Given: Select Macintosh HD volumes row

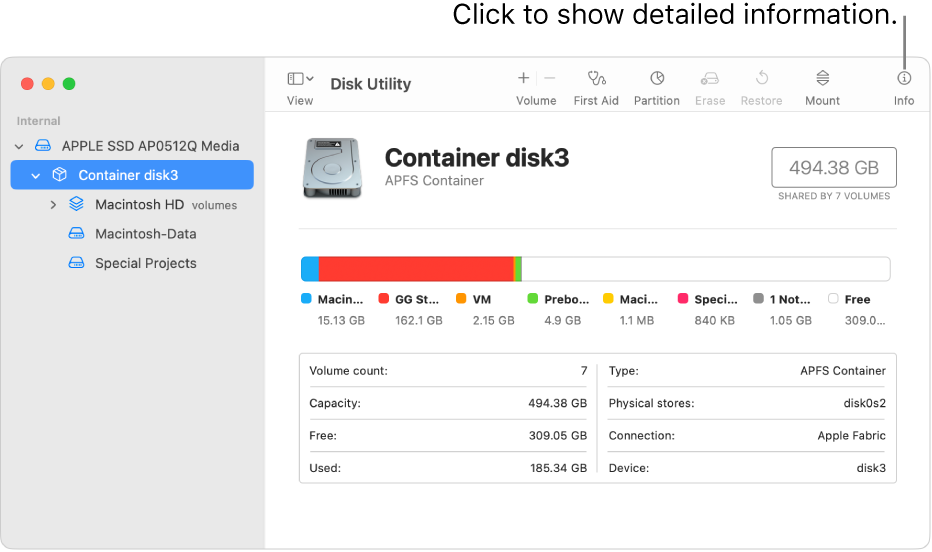Looking at the screenshot, I should pos(132,205).
